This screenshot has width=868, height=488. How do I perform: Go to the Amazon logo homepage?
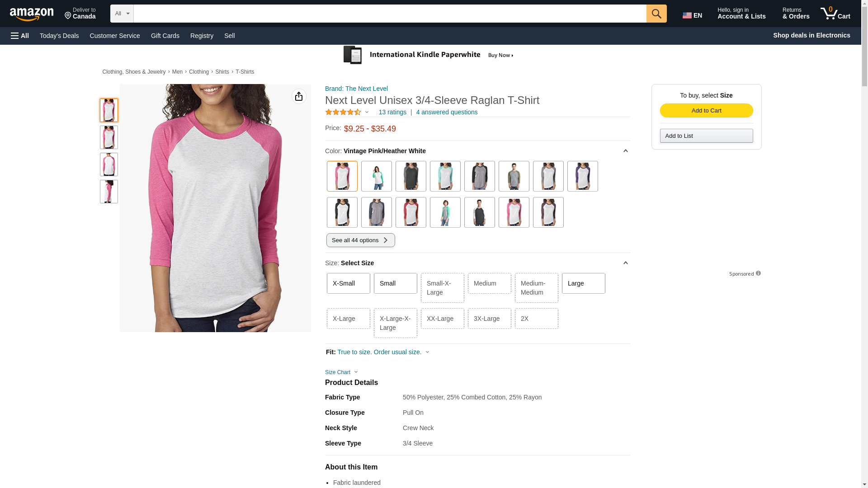click(x=32, y=14)
